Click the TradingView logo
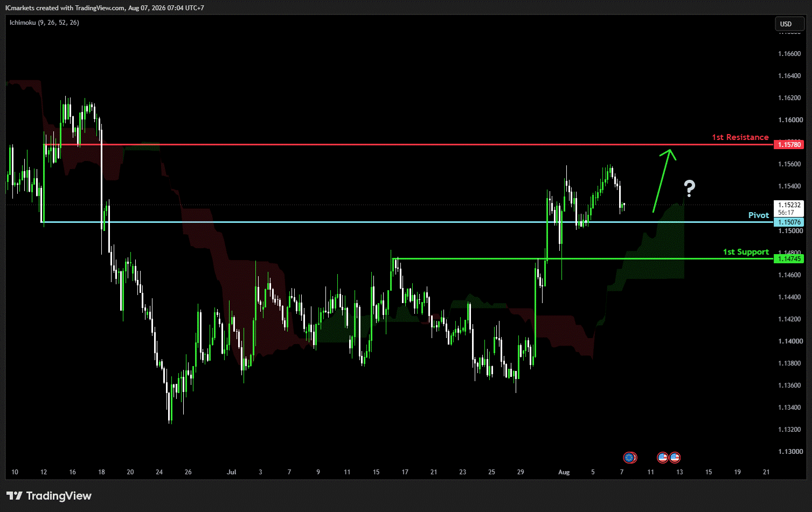This screenshot has width=812, height=512. (x=49, y=496)
